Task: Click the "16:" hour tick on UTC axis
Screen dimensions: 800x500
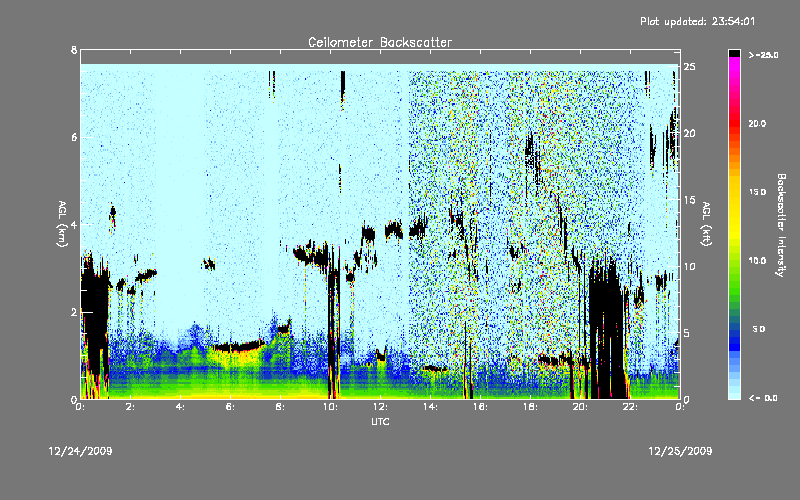Action: click(x=480, y=407)
